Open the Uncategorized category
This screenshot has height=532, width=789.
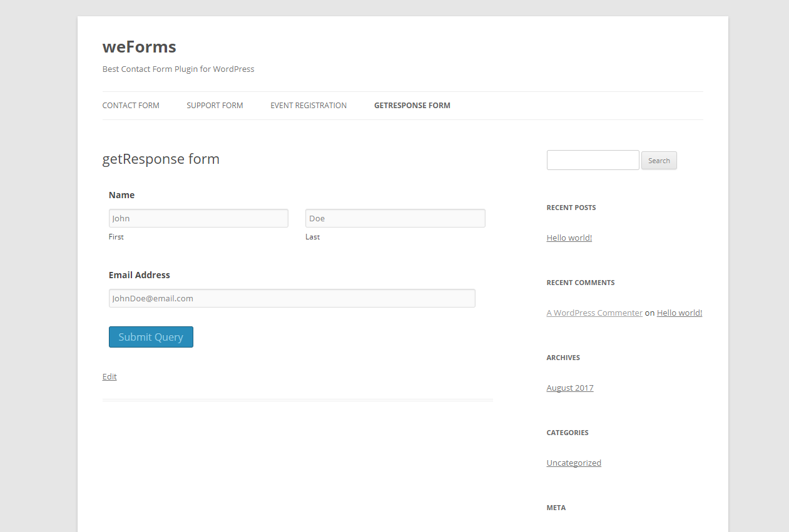[x=574, y=463]
